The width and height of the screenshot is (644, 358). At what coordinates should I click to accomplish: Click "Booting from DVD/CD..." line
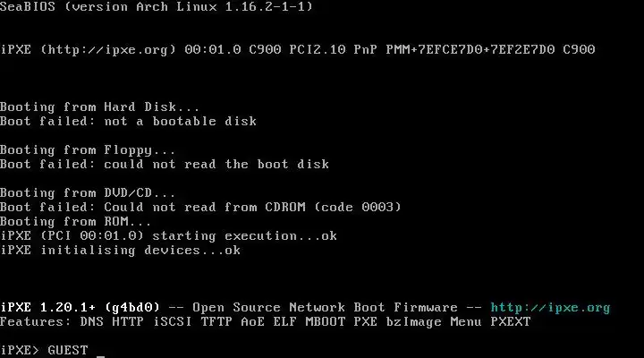pyautogui.click(x=88, y=192)
